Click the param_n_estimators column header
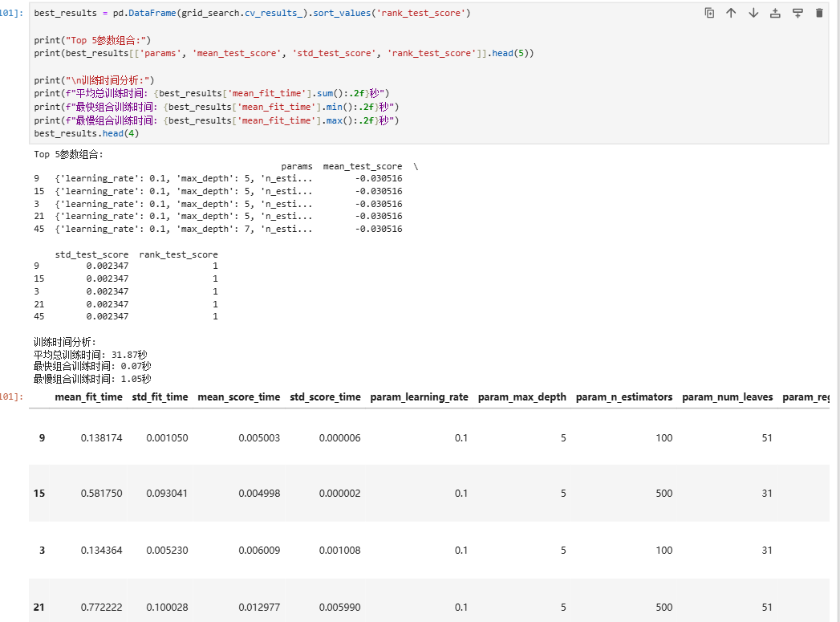The image size is (840, 622). pyautogui.click(x=624, y=397)
